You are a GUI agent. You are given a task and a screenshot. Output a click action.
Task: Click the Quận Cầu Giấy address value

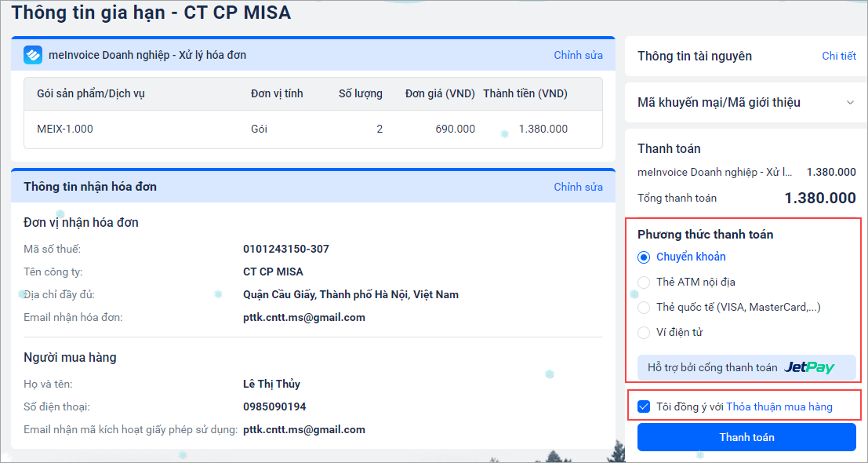tap(351, 294)
